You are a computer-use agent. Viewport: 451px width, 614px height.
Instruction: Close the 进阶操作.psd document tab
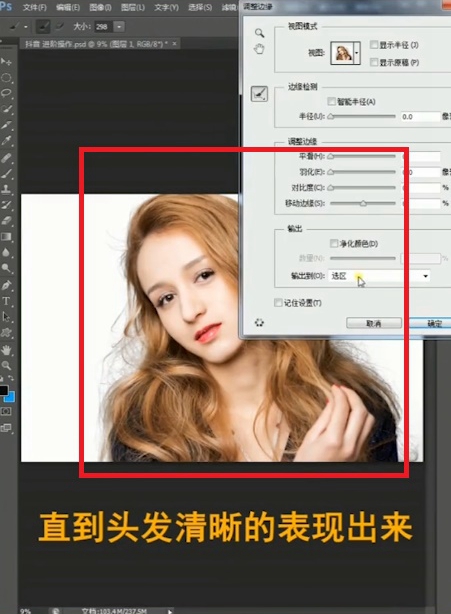point(174,43)
